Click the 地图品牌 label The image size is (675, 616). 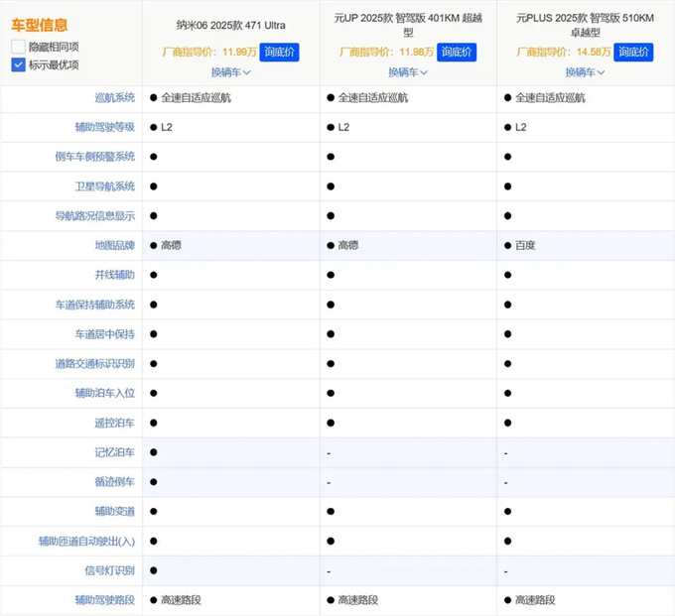point(115,245)
